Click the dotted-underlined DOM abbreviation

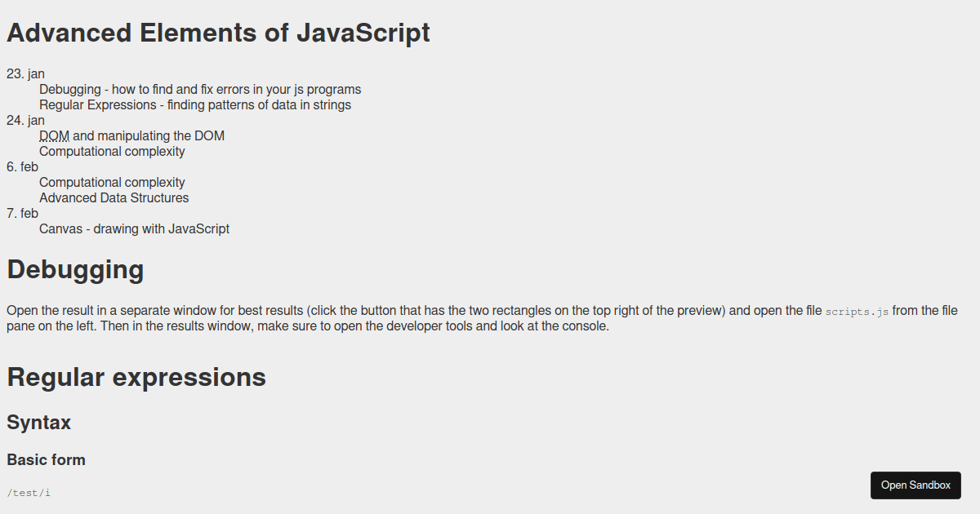(54, 136)
